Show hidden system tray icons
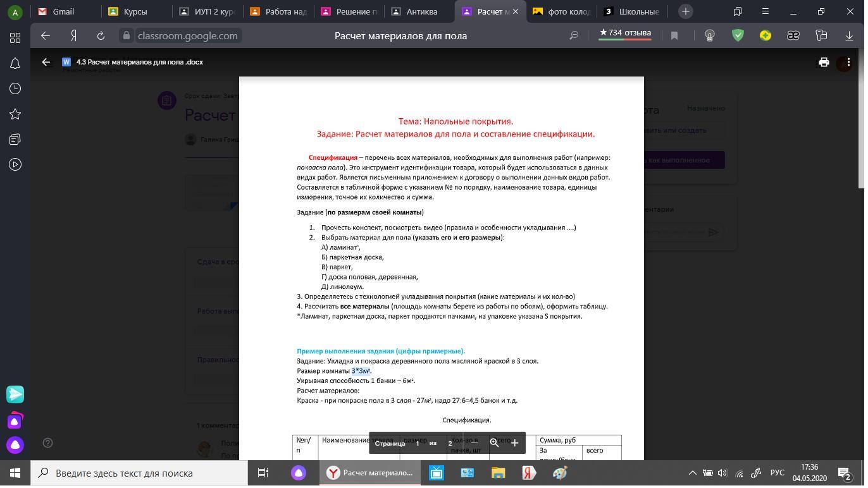 tap(692, 473)
